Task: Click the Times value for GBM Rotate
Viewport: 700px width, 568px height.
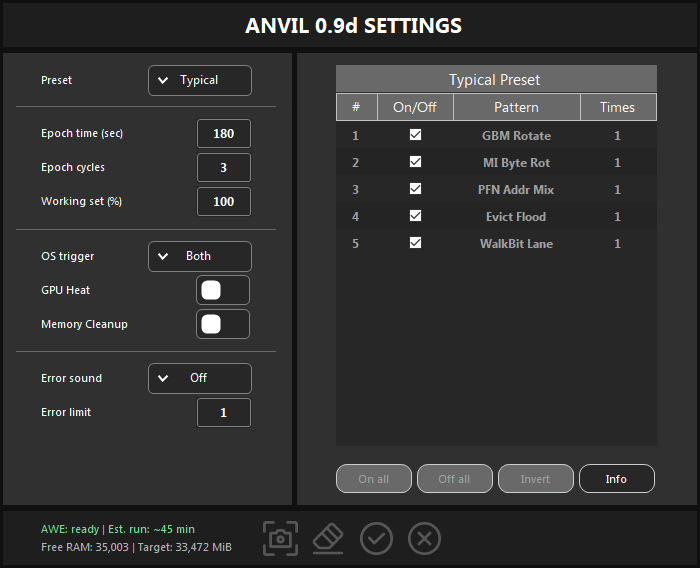Action: point(617,136)
